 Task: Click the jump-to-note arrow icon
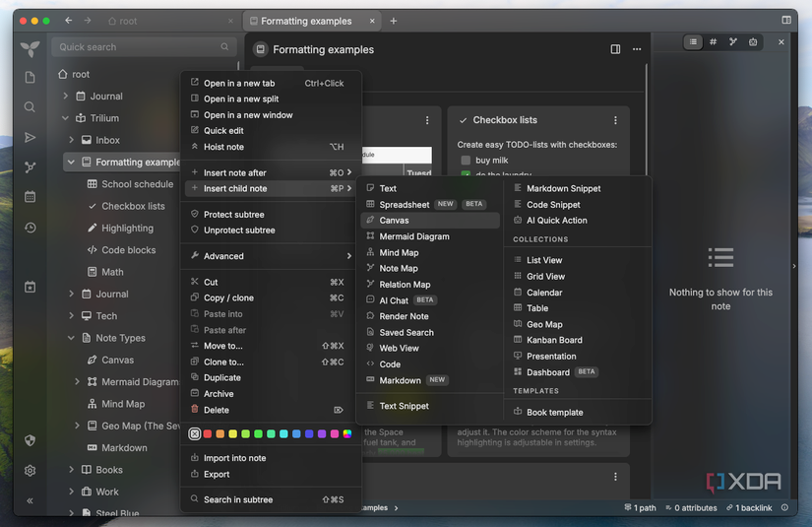coord(31,137)
